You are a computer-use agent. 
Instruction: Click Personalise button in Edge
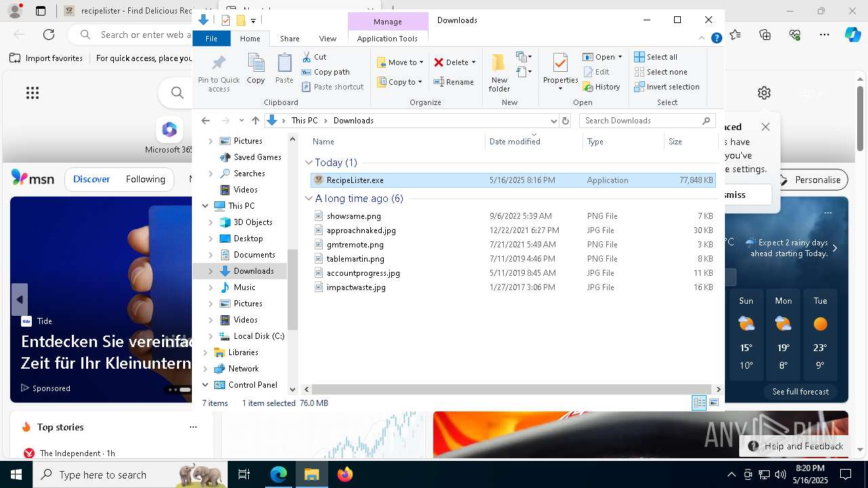(810, 180)
